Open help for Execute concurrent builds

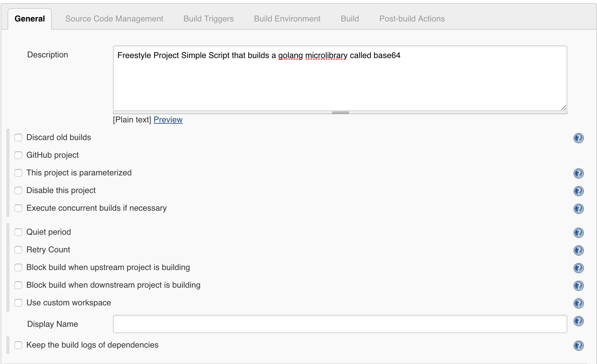578,209
